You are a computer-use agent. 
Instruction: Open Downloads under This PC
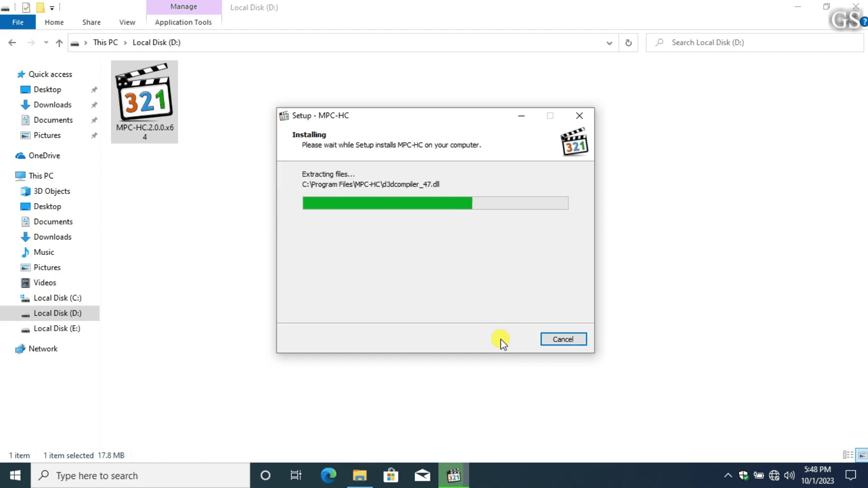pos(52,237)
